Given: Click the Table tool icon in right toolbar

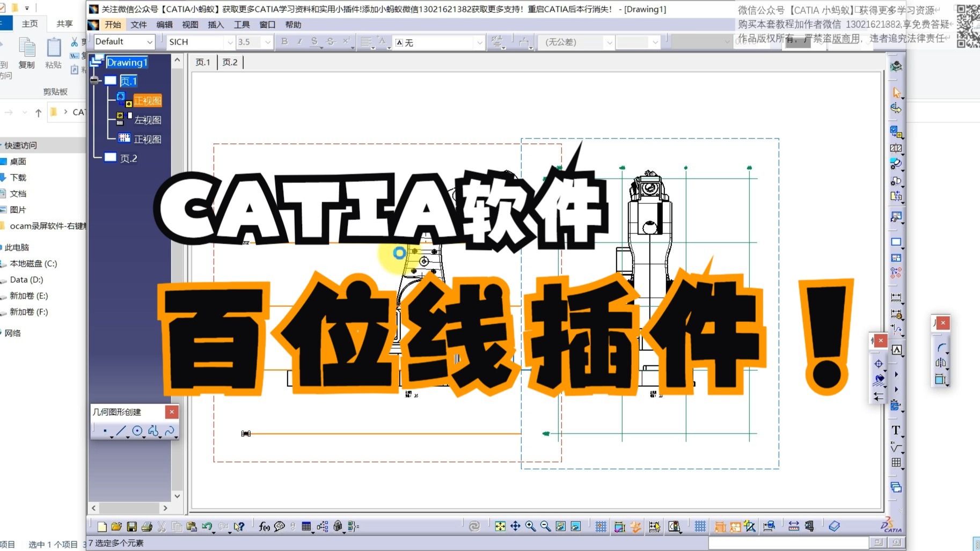Looking at the screenshot, I should pos(896,462).
